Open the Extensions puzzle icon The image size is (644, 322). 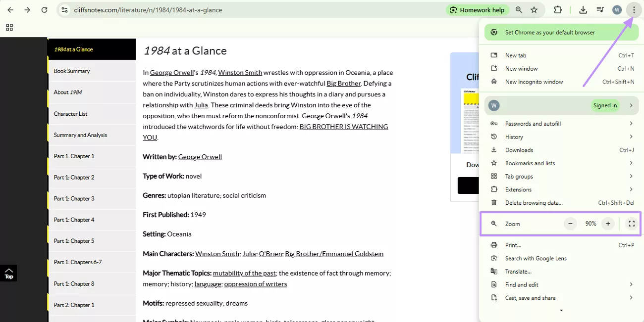pyautogui.click(x=557, y=9)
